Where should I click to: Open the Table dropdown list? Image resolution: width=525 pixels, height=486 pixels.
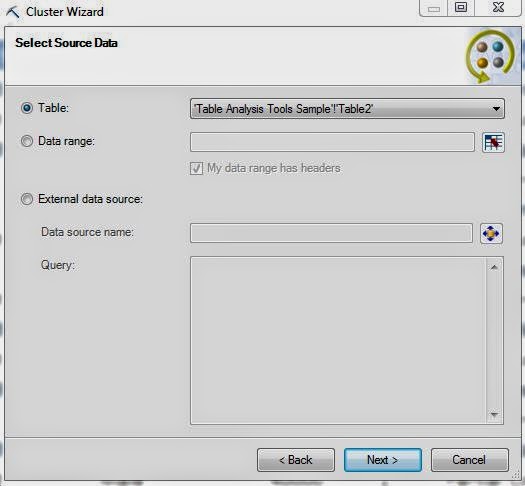point(347,108)
